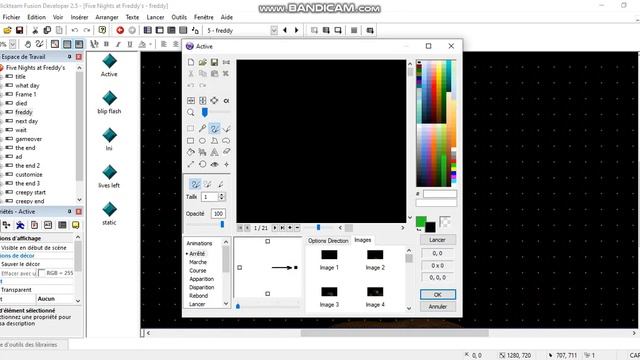Toggle the transparent color swatch box
The height and width of the screenshot is (360, 640).
coord(445,222)
